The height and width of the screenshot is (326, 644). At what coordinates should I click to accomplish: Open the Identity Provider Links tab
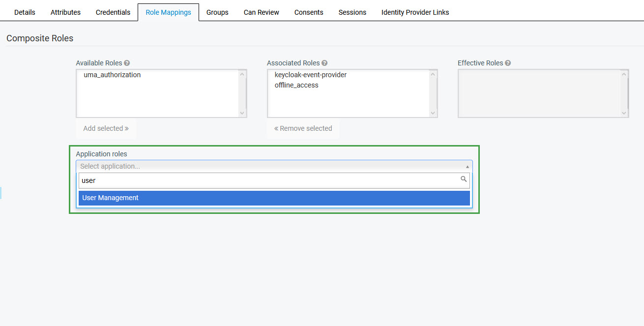[x=415, y=12]
